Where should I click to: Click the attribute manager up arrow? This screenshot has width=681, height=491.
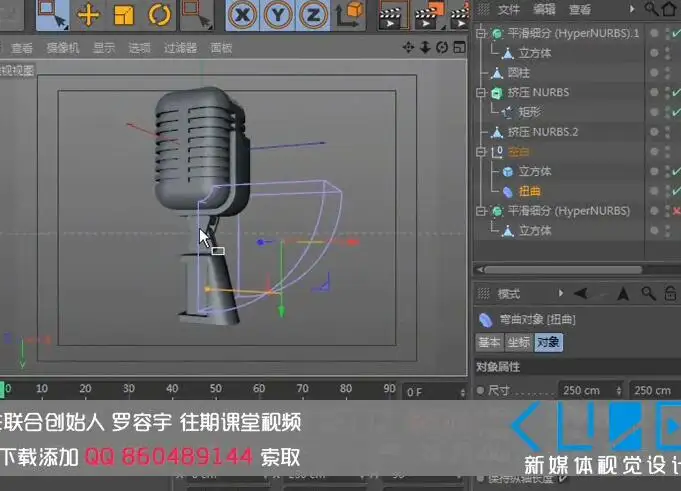623,294
